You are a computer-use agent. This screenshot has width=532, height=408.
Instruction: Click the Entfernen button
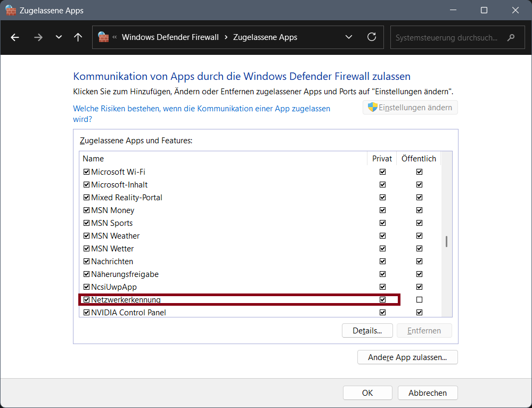pos(424,331)
